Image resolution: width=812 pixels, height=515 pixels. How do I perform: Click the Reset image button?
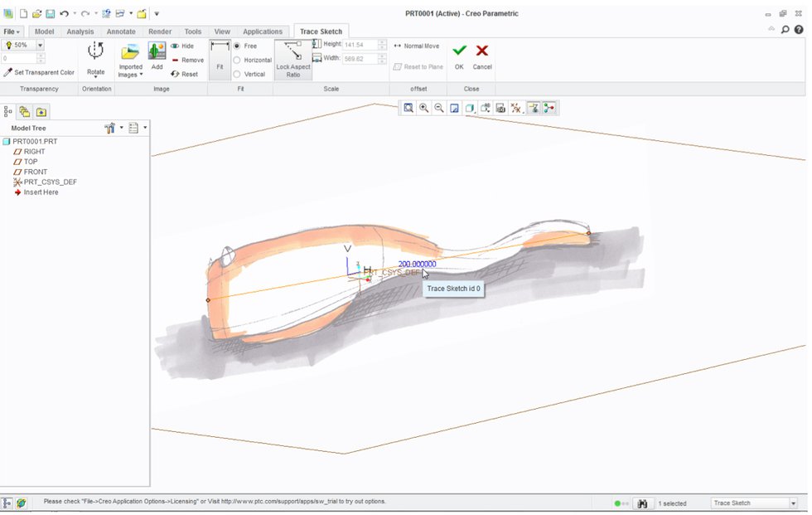coord(185,74)
